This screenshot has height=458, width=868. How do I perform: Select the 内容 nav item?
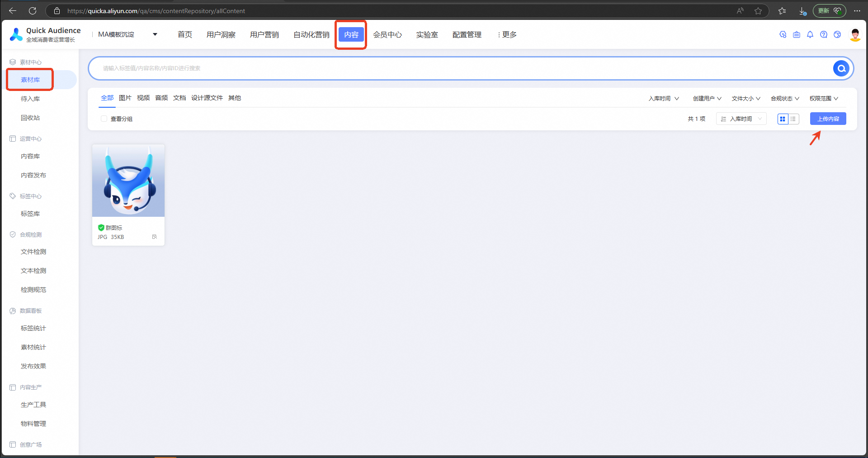point(351,34)
